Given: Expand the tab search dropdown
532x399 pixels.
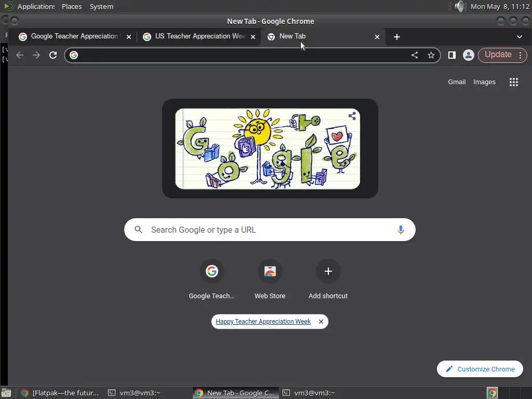Looking at the screenshot, I should [x=520, y=37].
